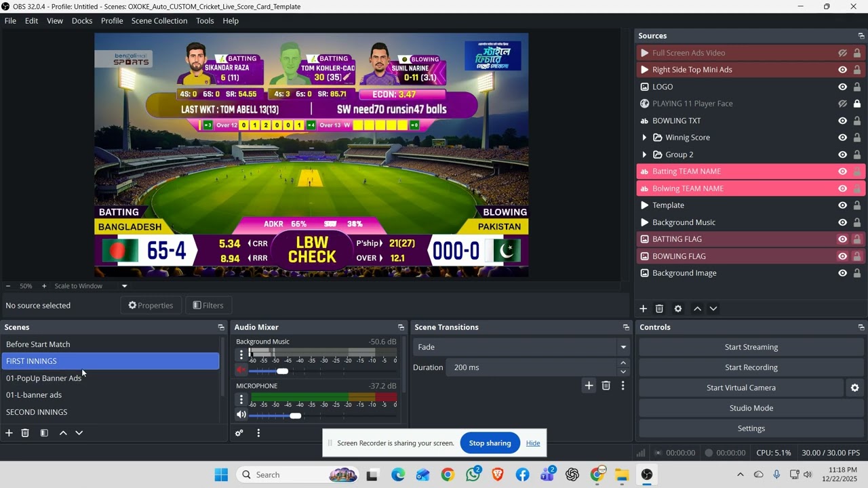Hide the Background Music source

click(x=842, y=222)
